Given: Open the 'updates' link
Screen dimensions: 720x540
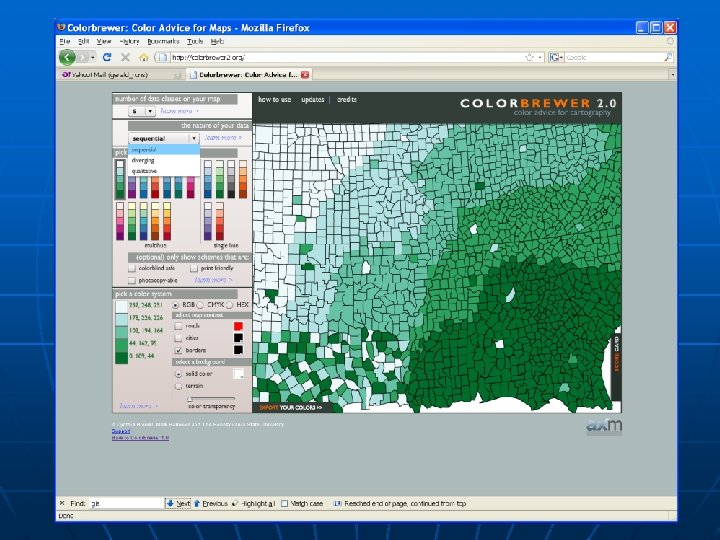Looking at the screenshot, I should [x=313, y=99].
